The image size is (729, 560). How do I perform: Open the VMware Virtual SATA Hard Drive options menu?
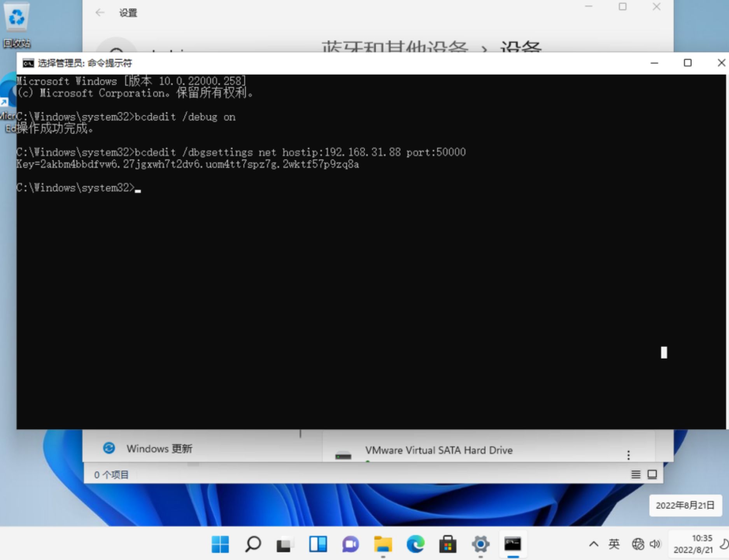628,454
